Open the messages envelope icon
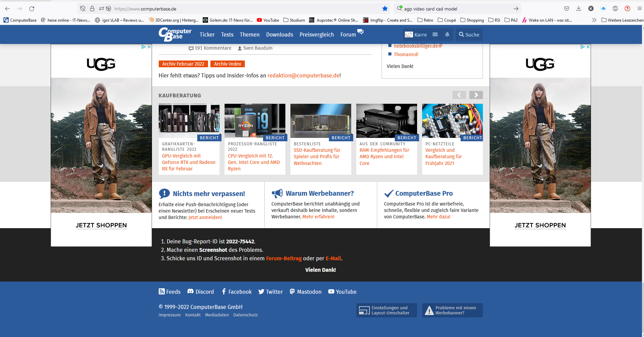This screenshot has height=337, width=644. [435, 34]
